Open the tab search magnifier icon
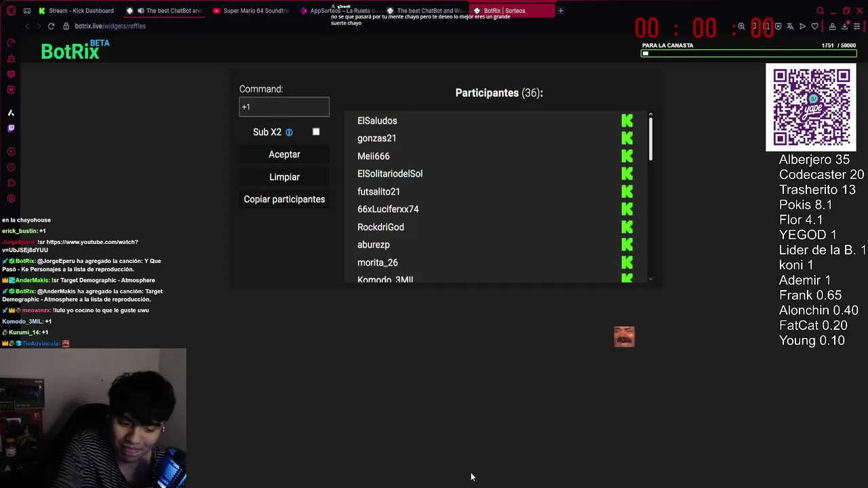 [x=820, y=11]
